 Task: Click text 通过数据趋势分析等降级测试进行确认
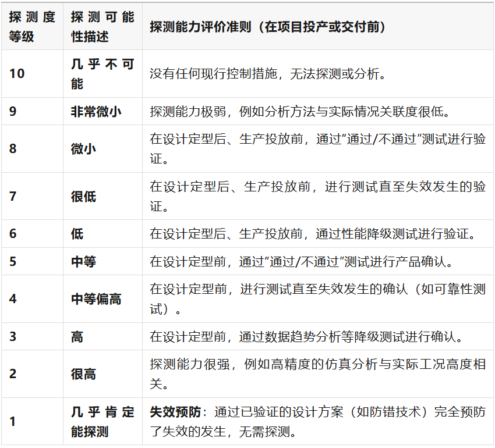click(x=348, y=337)
